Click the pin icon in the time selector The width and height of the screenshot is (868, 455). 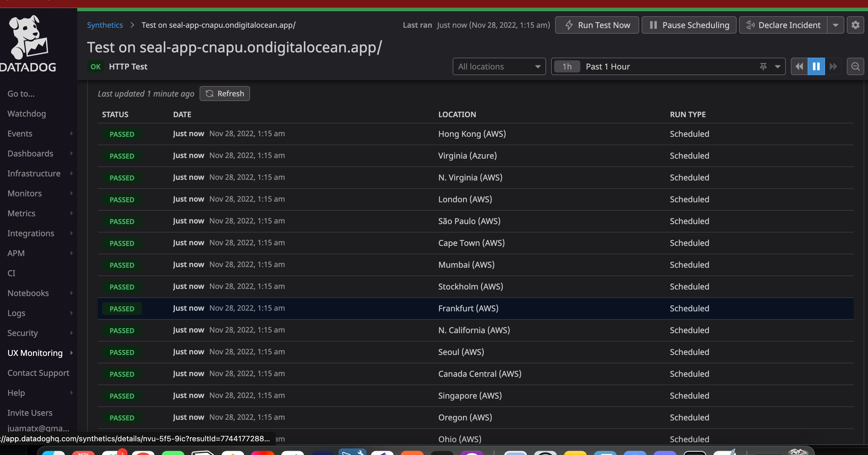coord(763,66)
